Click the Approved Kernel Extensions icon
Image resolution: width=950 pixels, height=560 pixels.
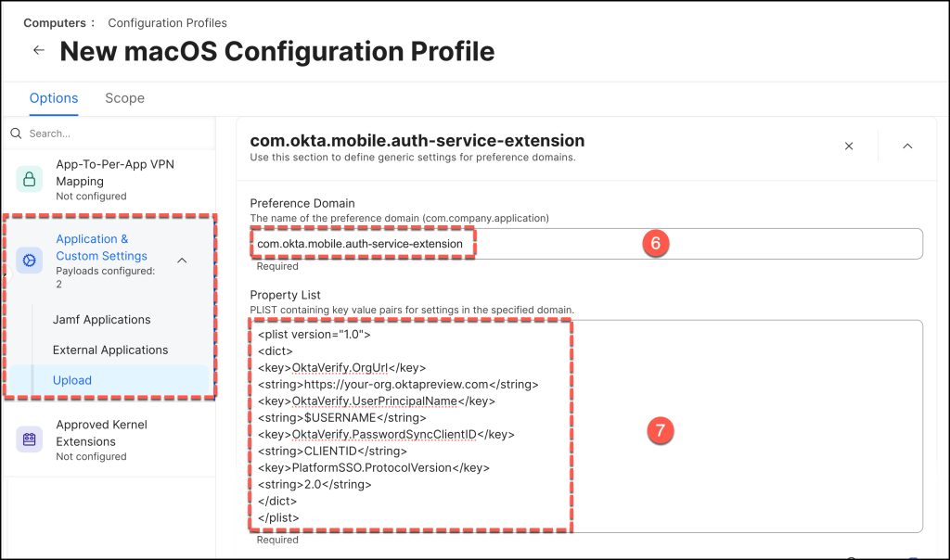pos(30,439)
